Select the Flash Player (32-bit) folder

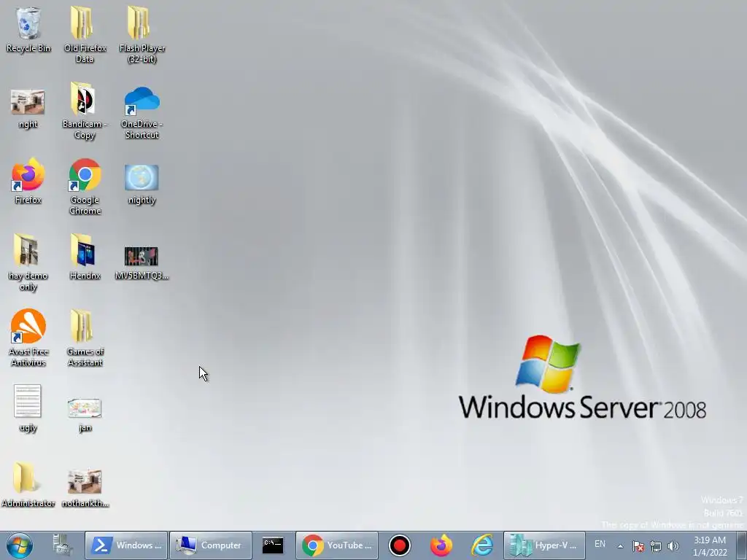pyautogui.click(x=142, y=35)
